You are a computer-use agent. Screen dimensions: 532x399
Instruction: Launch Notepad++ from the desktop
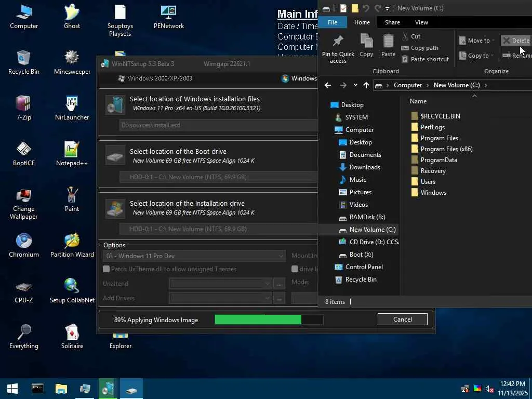click(72, 154)
